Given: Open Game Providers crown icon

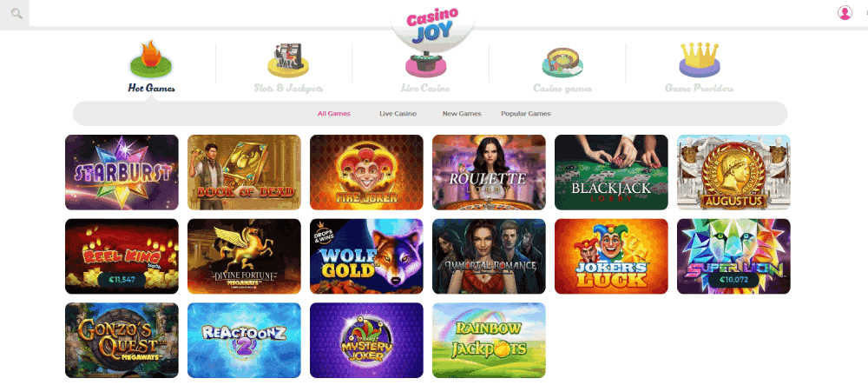Looking at the screenshot, I should pyautogui.click(x=699, y=59).
